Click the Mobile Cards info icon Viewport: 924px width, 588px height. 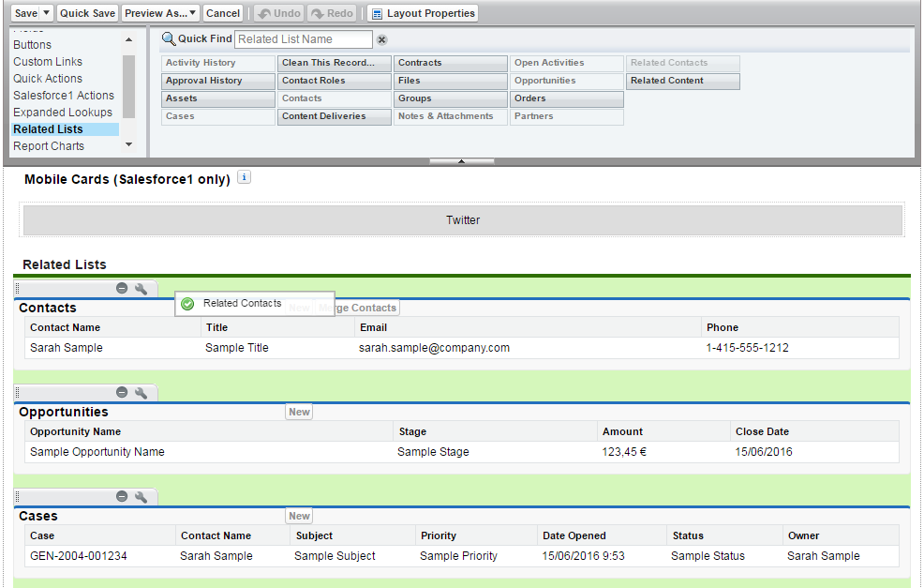(244, 177)
